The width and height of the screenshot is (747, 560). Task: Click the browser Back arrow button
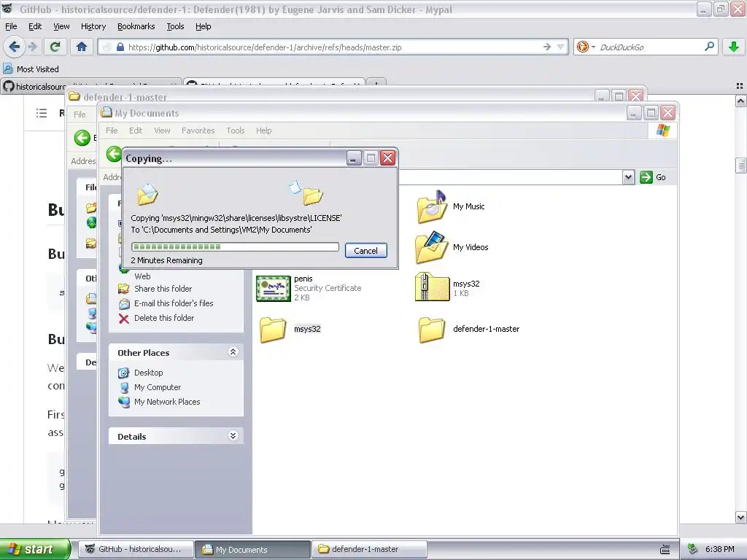pyautogui.click(x=15, y=47)
